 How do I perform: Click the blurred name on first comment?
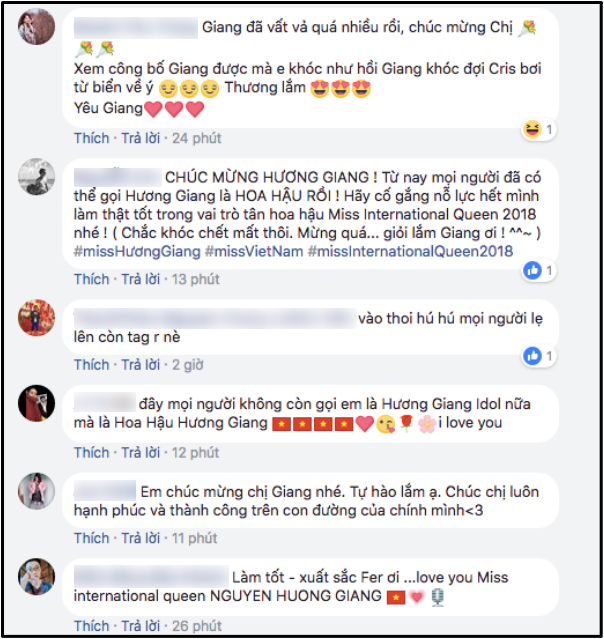[x=136, y=28]
